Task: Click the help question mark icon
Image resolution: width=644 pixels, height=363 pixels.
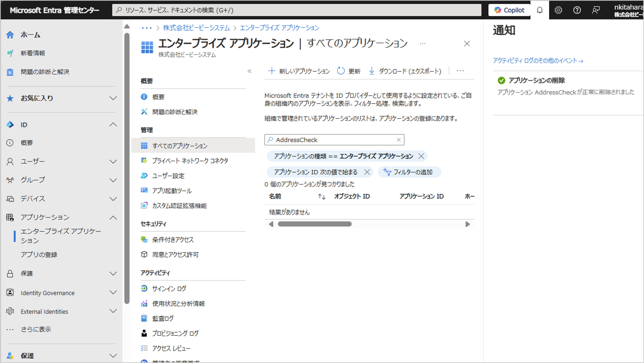Action: pyautogui.click(x=577, y=10)
